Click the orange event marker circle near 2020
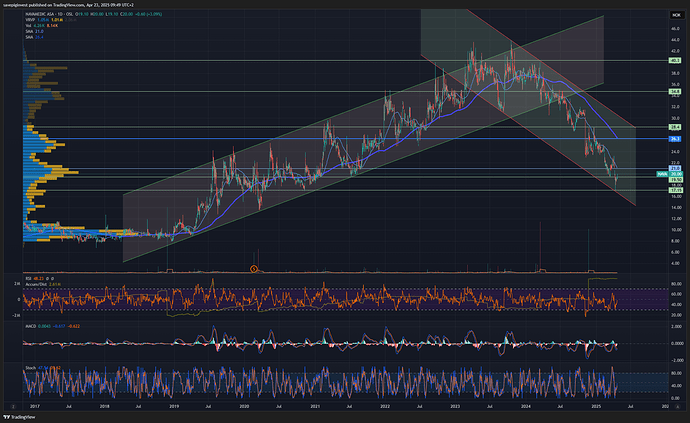Viewport: 690px width, 423px height. pyautogui.click(x=254, y=269)
